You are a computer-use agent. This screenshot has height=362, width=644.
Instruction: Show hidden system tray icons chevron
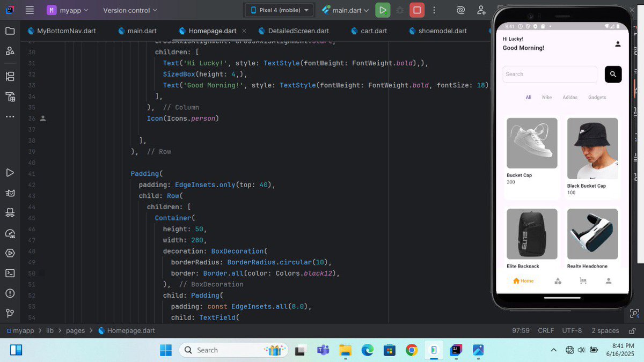click(554, 350)
